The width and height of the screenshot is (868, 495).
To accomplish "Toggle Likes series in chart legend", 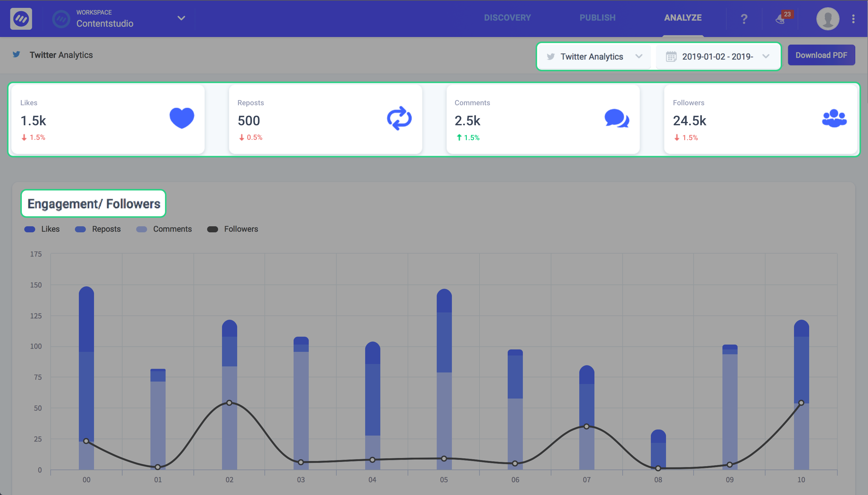I will (42, 229).
